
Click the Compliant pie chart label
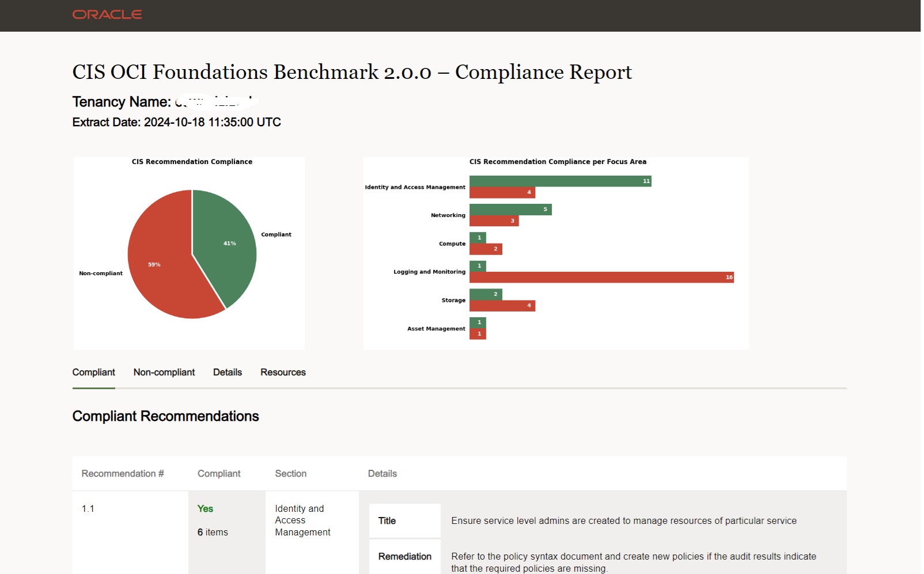pos(276,234)
